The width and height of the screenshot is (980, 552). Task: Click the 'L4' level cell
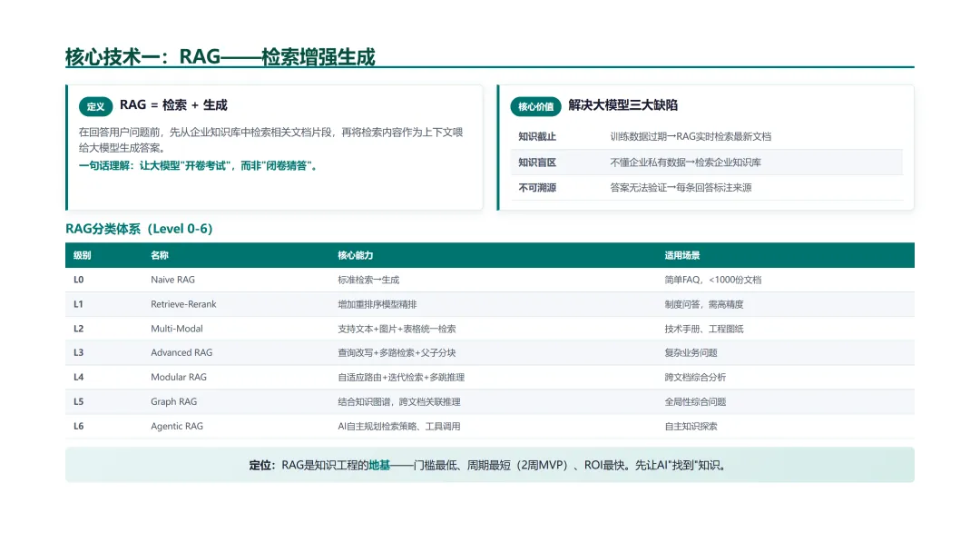click(78, 377)
